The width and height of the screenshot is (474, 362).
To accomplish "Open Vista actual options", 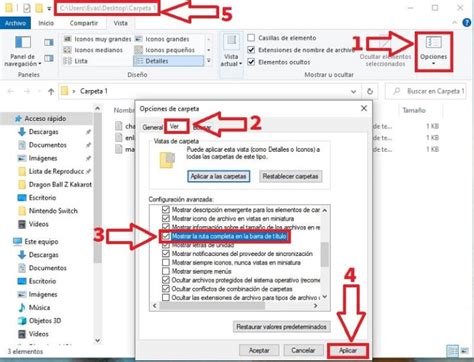I will click(231, 50).
